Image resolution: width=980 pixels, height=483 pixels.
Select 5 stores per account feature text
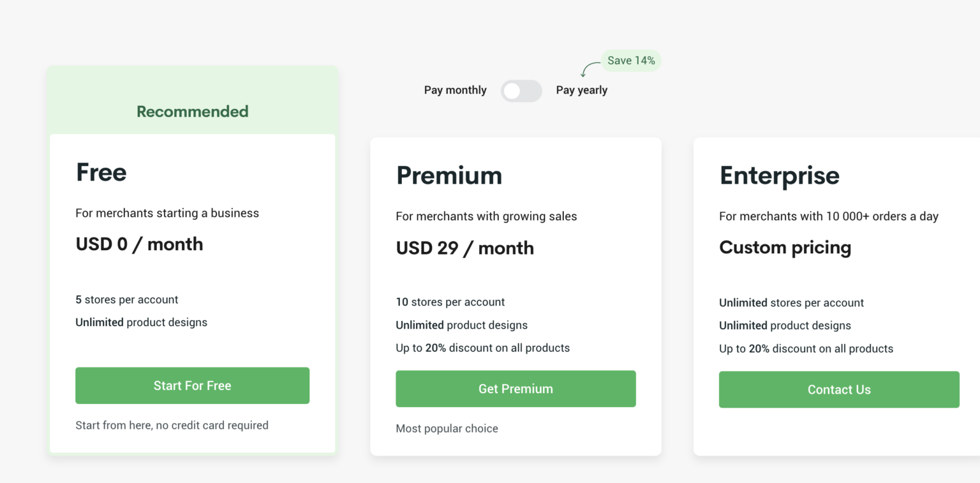click(127, 299)
